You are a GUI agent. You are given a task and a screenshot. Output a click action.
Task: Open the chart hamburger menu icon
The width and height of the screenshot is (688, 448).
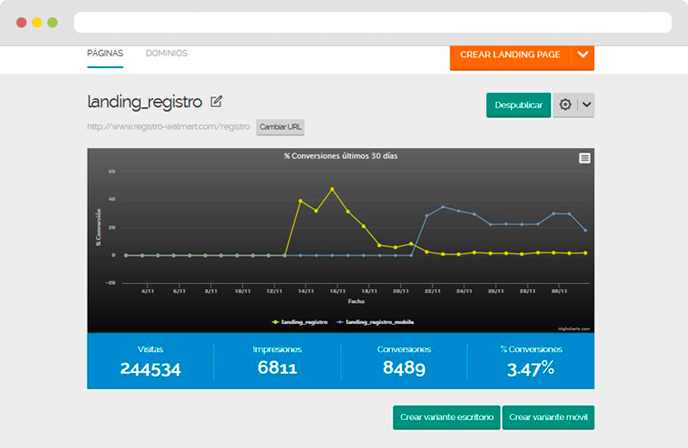pyautogui.click(x=584, y=158)
